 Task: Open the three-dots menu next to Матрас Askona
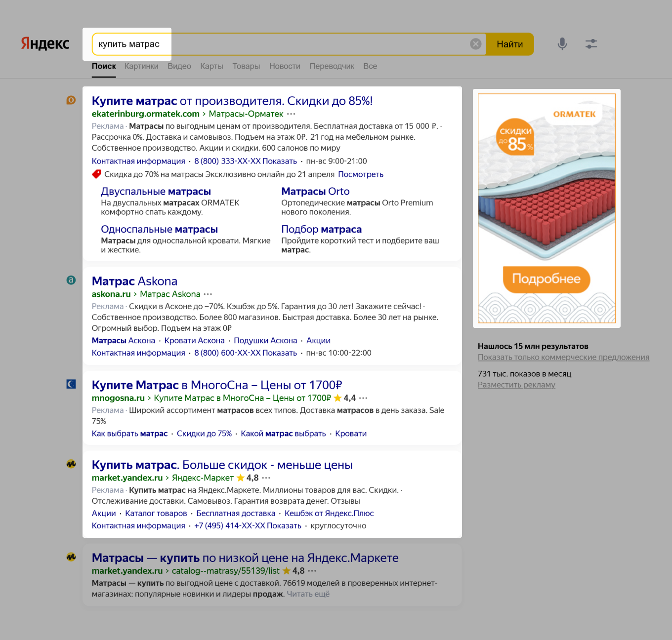(208, 294)
